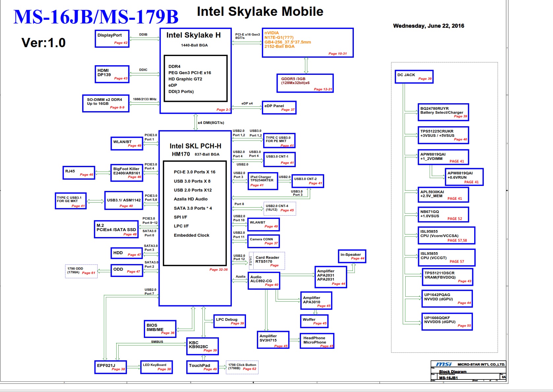Screen dimensions: 553x392
Task: Click the 1798 Click Button block
Action: point(242,367)
